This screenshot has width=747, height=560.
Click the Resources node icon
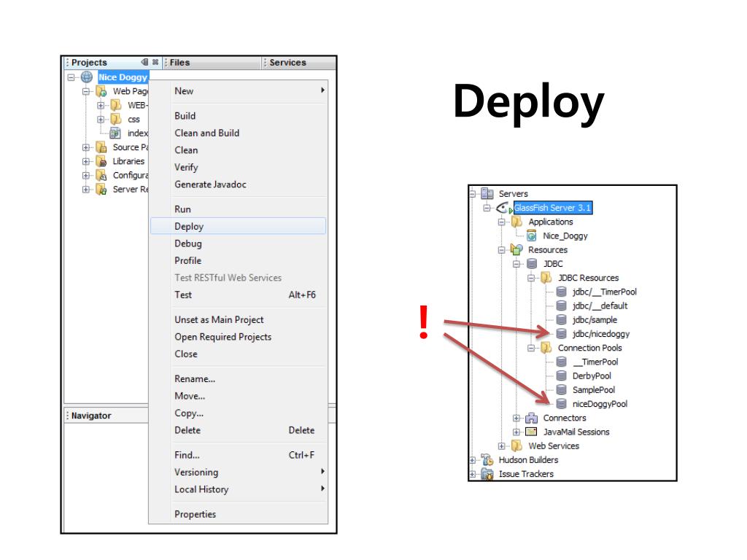516,249
